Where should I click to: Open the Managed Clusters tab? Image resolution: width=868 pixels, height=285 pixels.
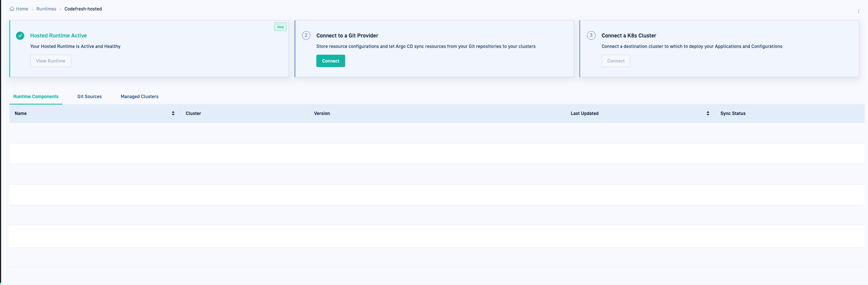pos(139,97)
